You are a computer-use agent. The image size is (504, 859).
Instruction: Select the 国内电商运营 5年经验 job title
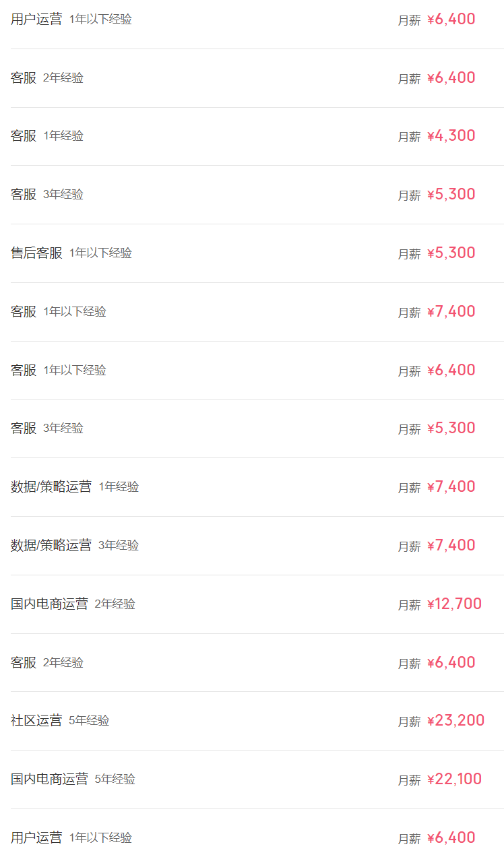pyautogui.click(x=49, y=780)
